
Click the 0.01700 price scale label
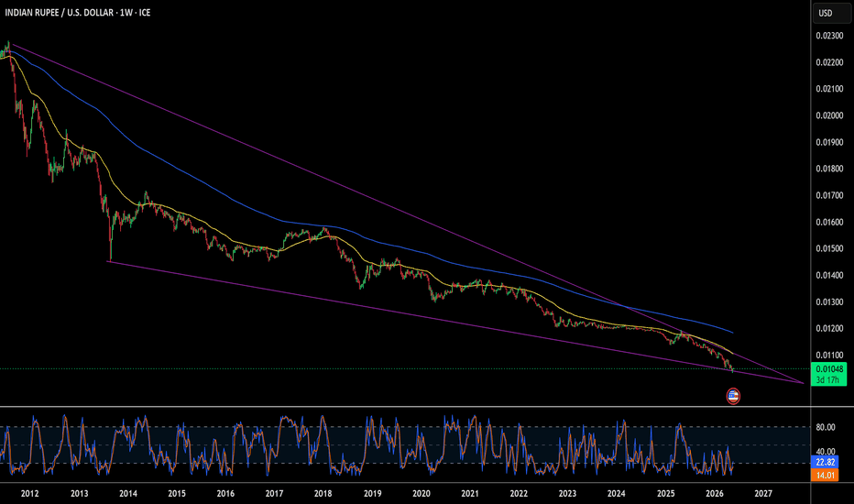(x=829, y=195)
